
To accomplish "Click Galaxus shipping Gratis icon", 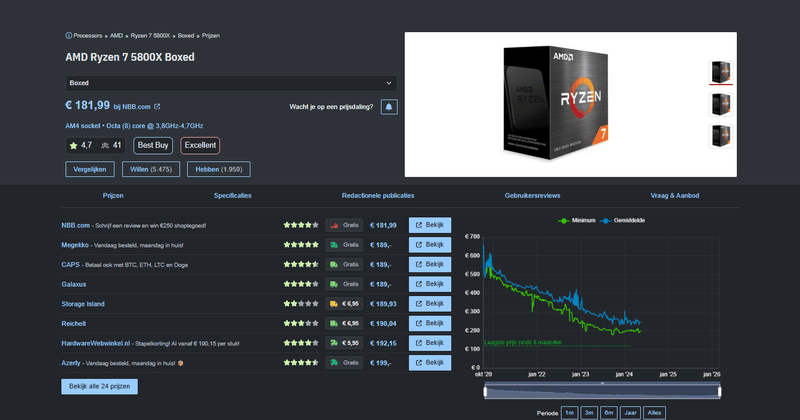I will pyautogui.click(x=334, y=284).
